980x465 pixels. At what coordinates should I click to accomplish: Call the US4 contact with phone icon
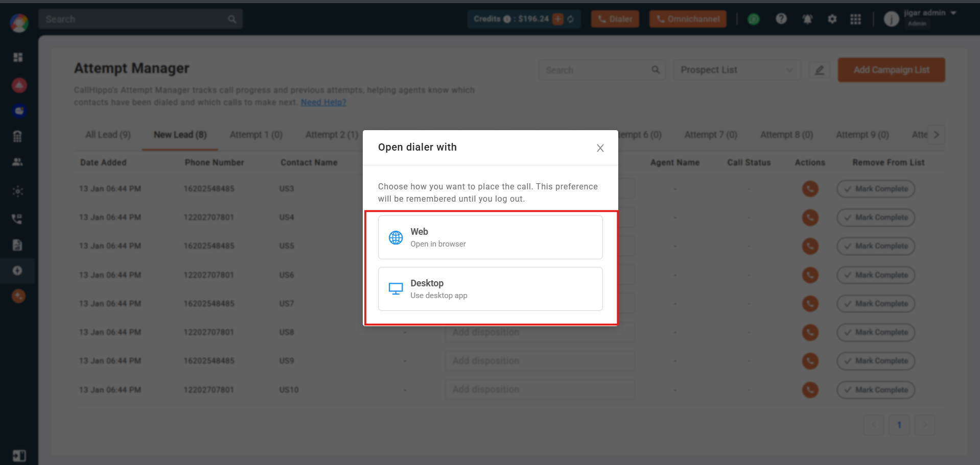click(x=810, y=217)
